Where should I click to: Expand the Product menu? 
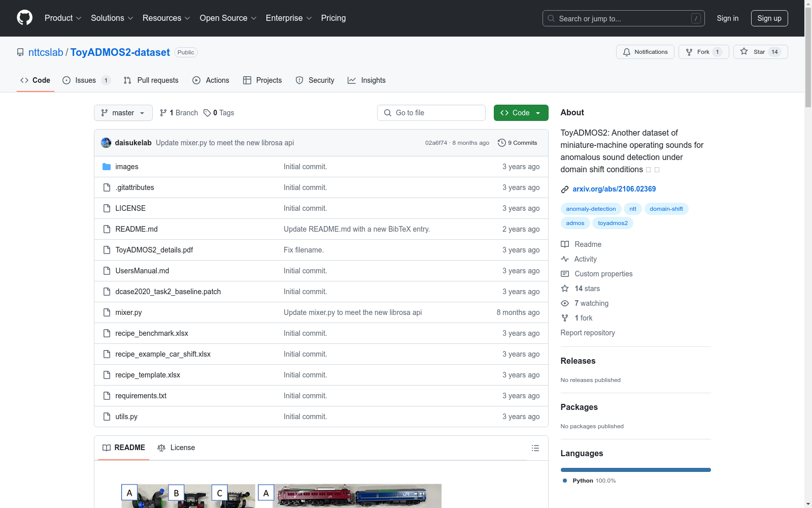pos(63,18)
